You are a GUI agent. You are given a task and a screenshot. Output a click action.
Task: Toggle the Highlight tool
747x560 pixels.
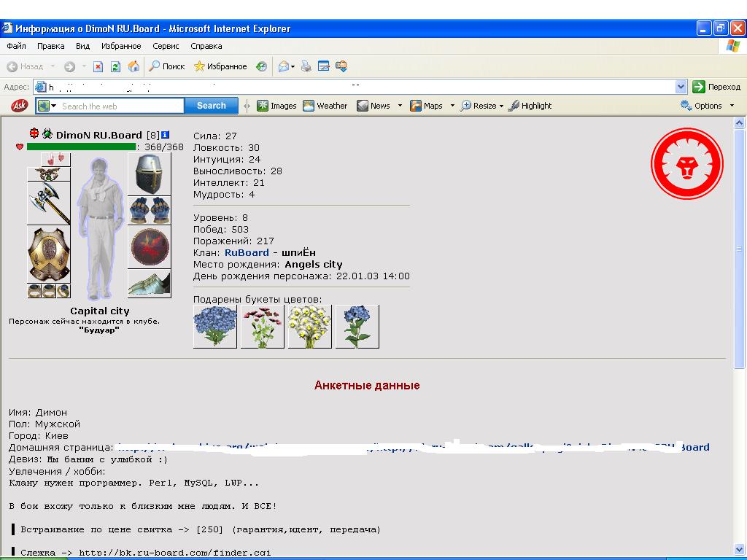click(x=530, y=106)
